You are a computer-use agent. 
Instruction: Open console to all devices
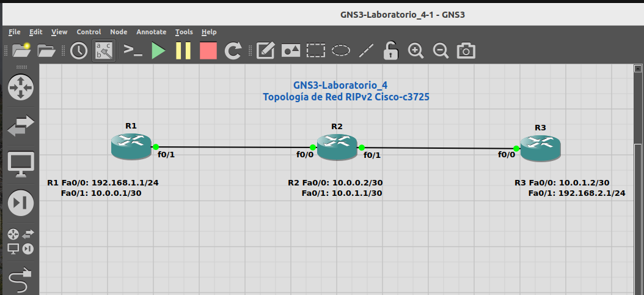pos(133,51)
